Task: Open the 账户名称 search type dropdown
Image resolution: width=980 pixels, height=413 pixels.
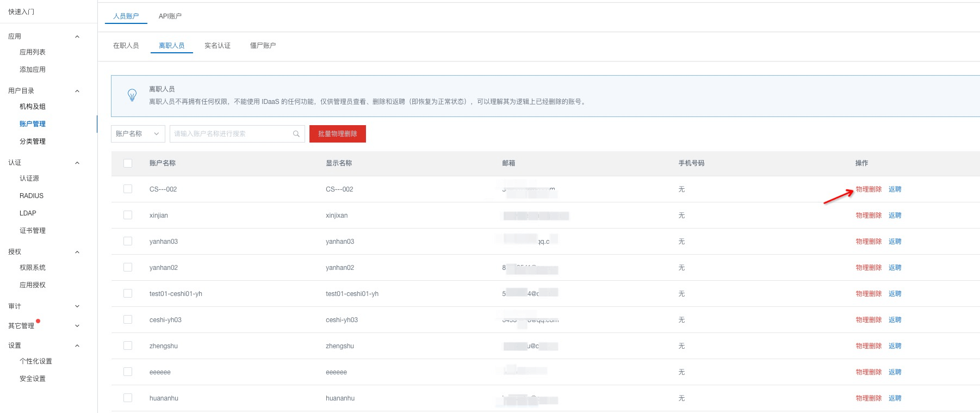Action: pyautogui.click(x=138, y=134)
